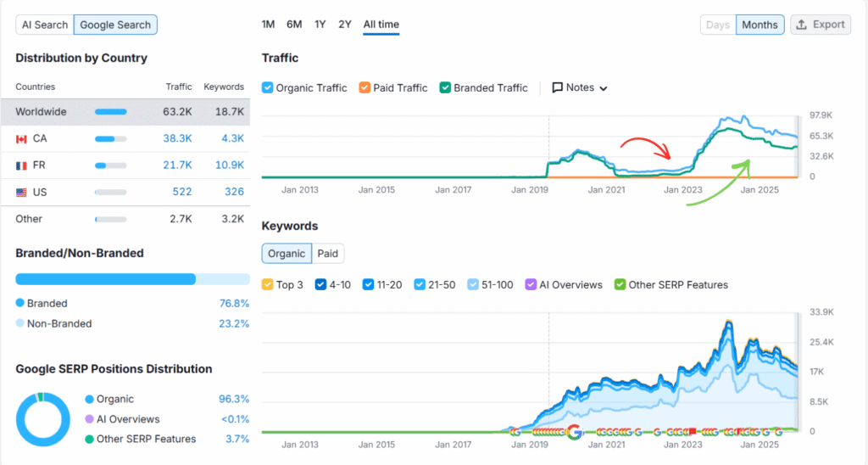Toggle the Other SERP Features checkbox
The height and width of the screenshot is (465, 868).
click(620, 285)
